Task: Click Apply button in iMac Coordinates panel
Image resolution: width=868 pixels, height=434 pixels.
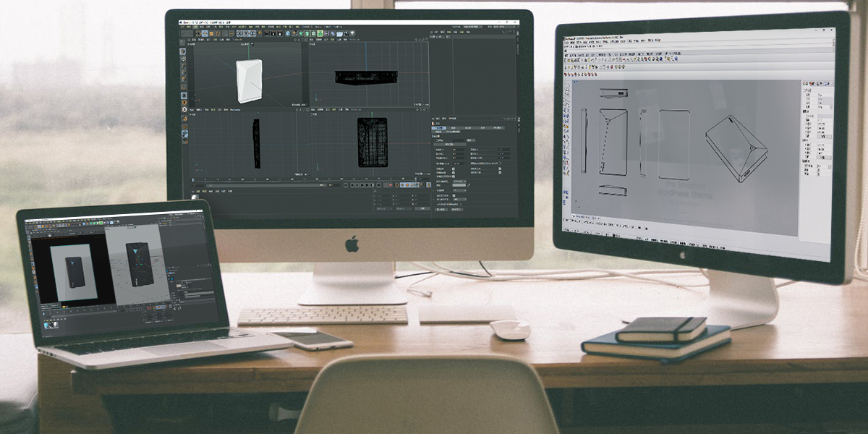Action: click(x=422, y=208)
